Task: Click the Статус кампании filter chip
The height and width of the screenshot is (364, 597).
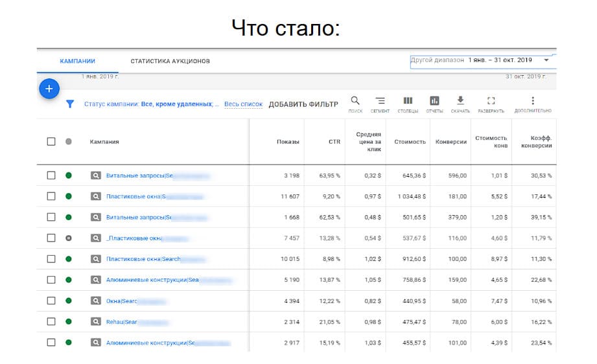Action: click(152, 104)
